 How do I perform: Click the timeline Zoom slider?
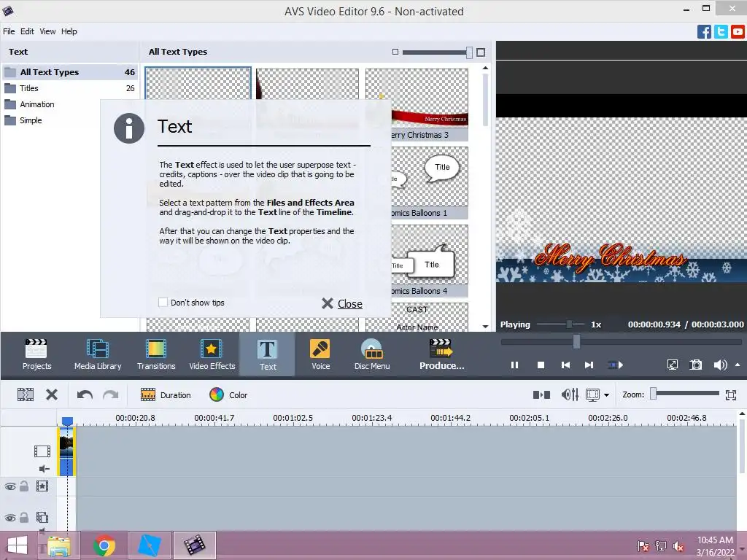684,393
